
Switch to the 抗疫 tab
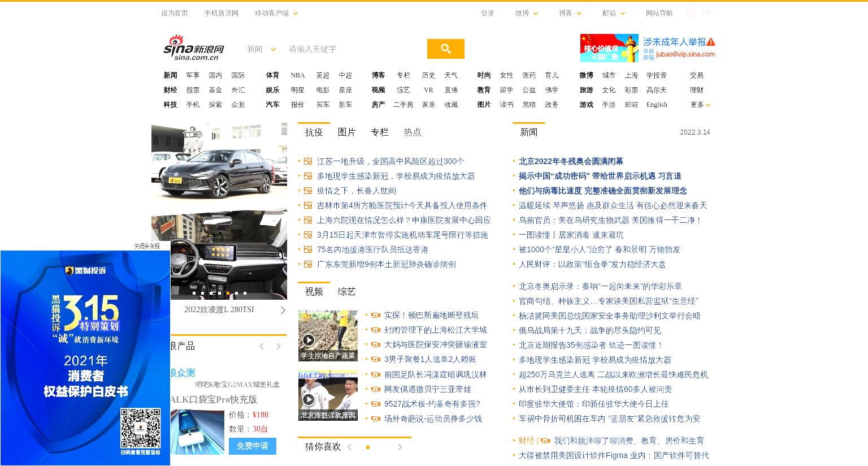314,132
